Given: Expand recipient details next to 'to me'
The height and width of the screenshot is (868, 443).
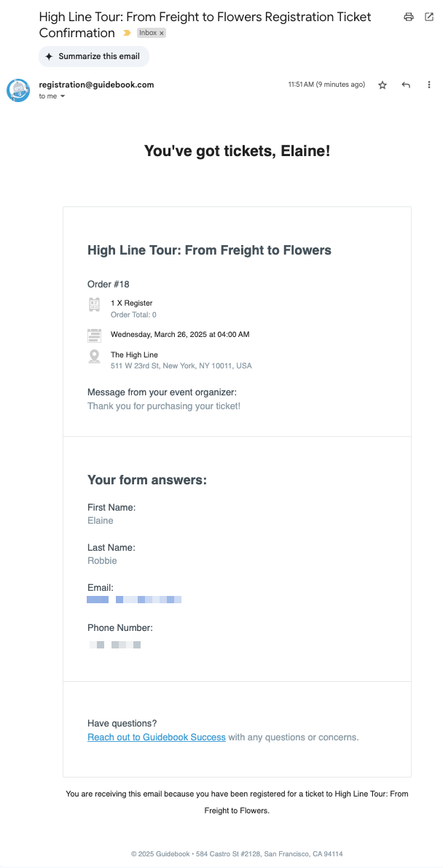Looking at the screenshot, I should coord(63,96).
